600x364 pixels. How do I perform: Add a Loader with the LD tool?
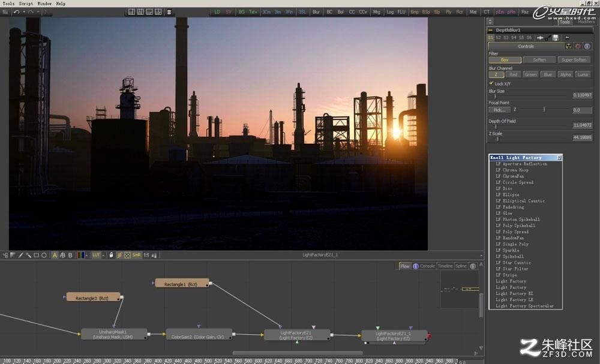[x=217, y=12]
